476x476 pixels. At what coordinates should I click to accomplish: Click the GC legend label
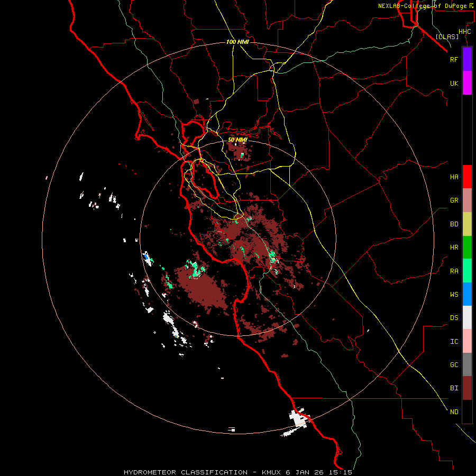click(454, 365)
